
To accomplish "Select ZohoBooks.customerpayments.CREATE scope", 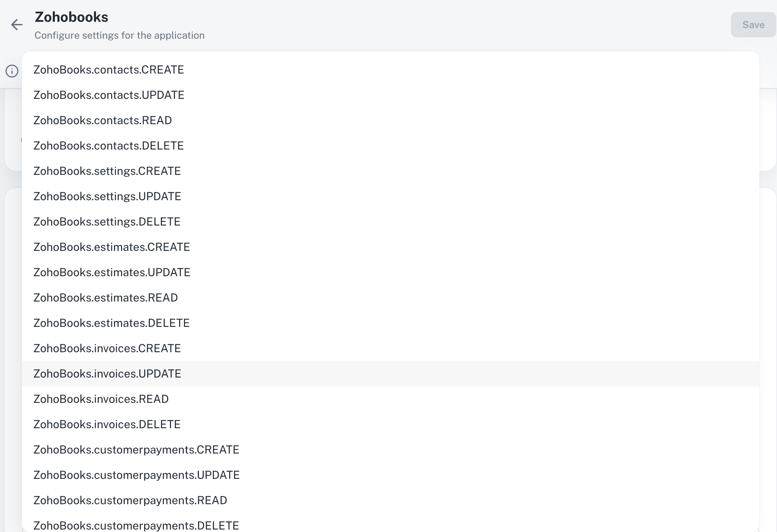I will click(x=136, y=449).
